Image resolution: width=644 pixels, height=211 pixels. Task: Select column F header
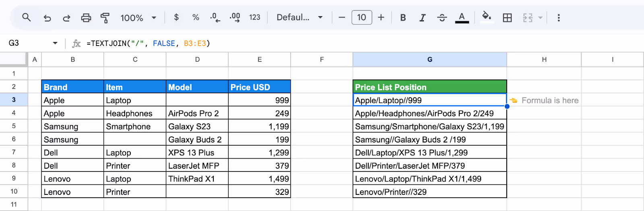coord(322,59)
